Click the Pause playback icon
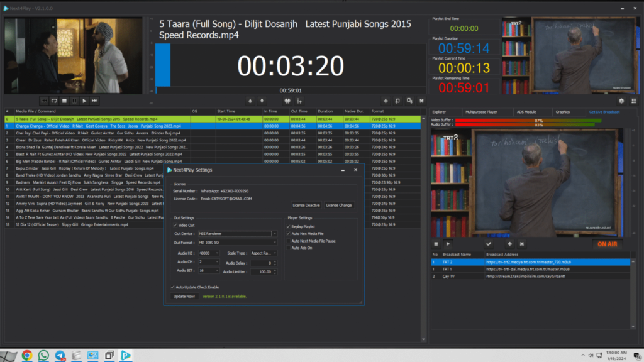644x362 pixels. point(74,100)
